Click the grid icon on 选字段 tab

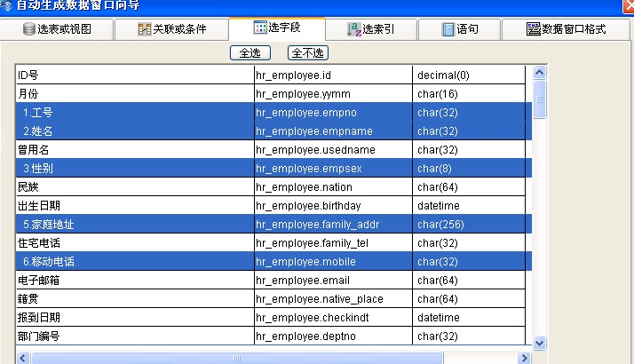tap(261, 28)
